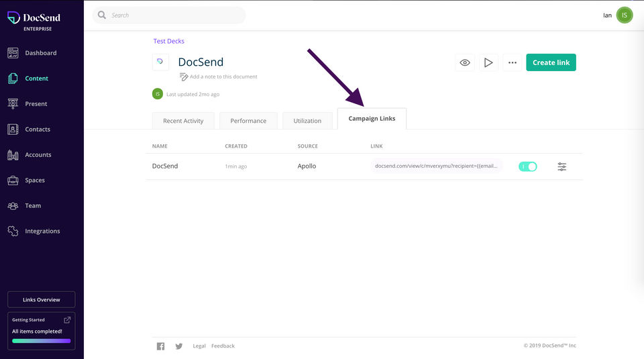This screenshot has width=644, height=359.
Task: Switch to the Performance tab
Action: 248,121
